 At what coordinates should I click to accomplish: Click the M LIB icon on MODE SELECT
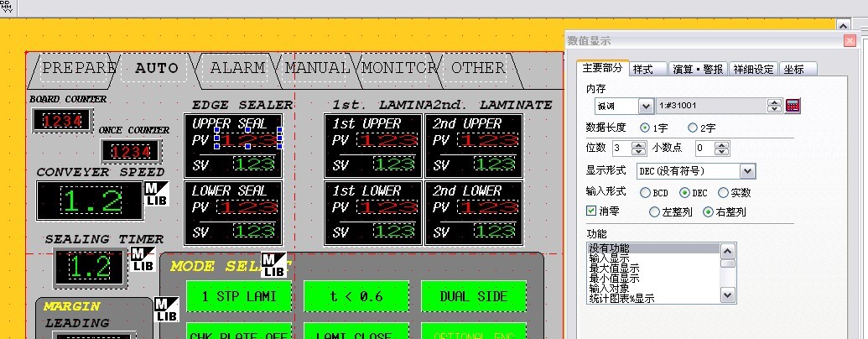tap(273, 265)
